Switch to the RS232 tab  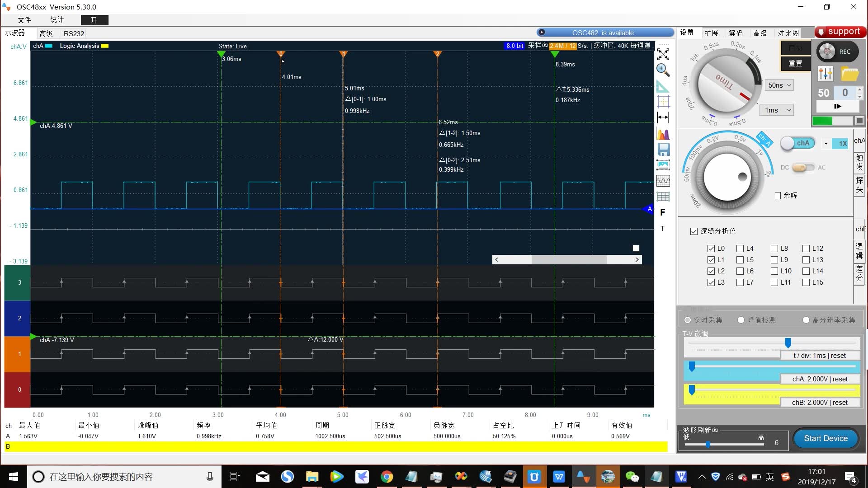[x=74, y=33]
